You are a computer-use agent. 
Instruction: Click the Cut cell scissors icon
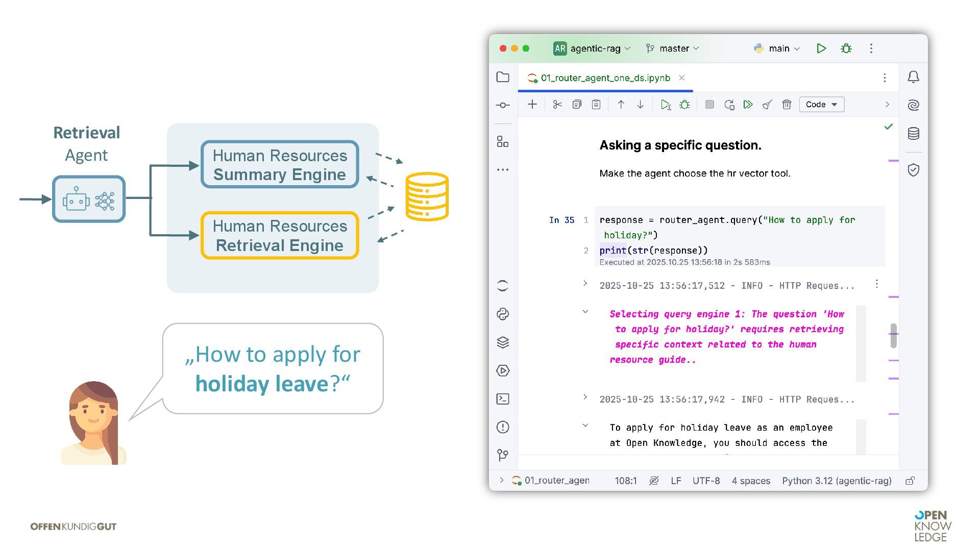coord(557,105)
